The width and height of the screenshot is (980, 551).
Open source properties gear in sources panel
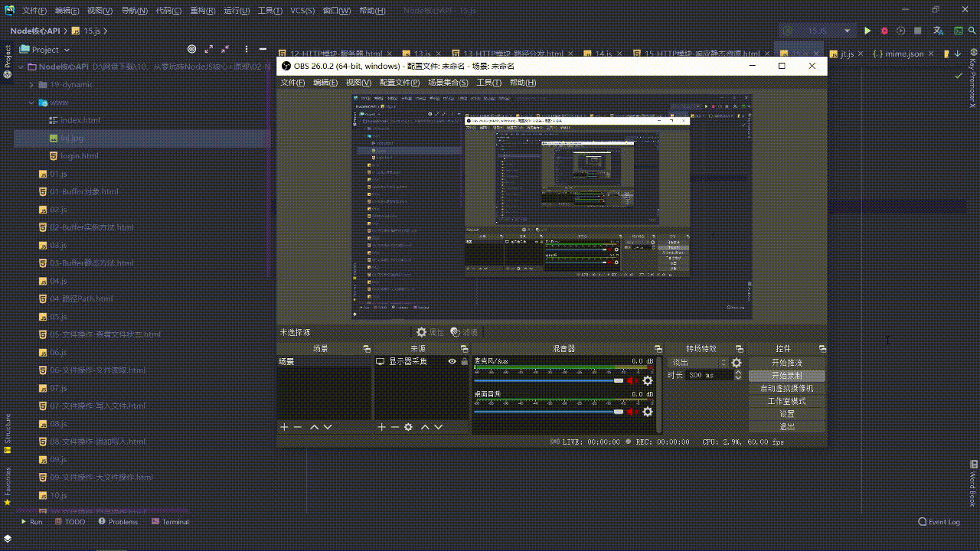(408, 427)
